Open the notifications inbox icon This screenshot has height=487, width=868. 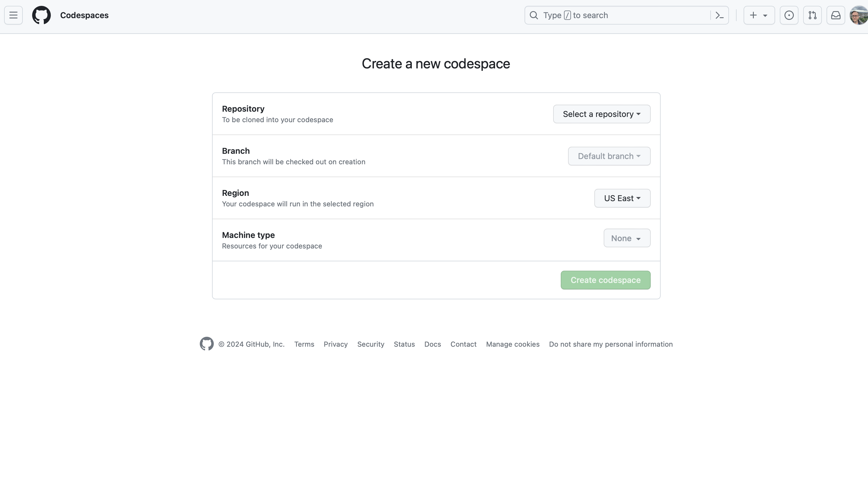click(836, 15)
